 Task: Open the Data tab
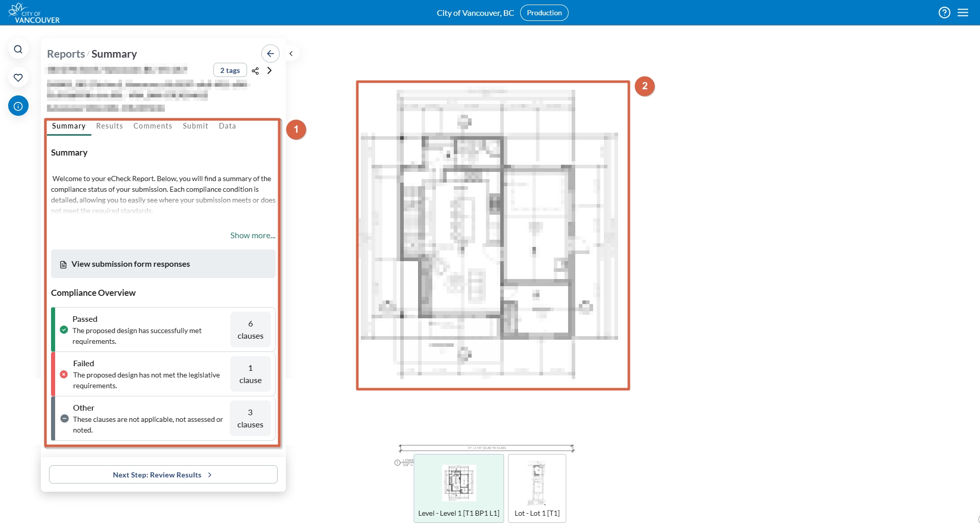[x=228, y=126]
